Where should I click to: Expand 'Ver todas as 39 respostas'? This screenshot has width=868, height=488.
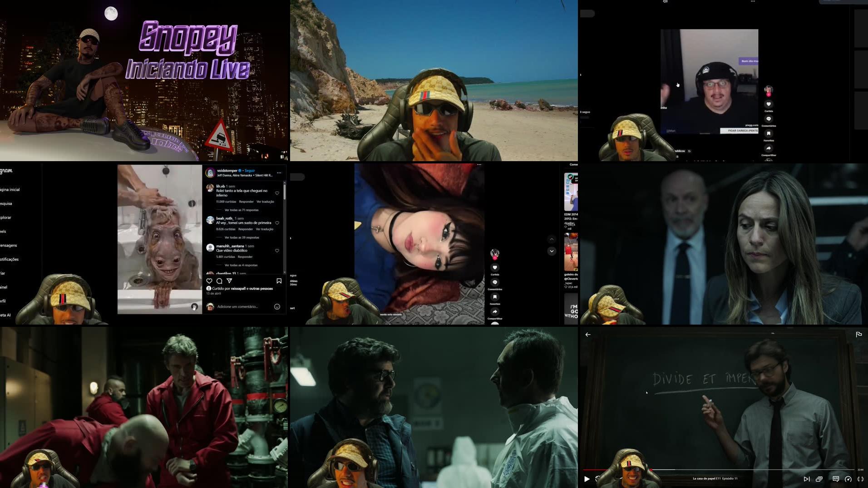[x=242, y=237]
